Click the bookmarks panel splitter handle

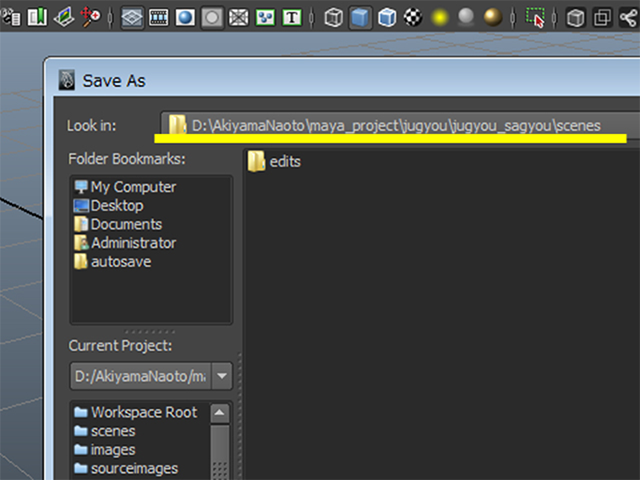pos(151,331)
